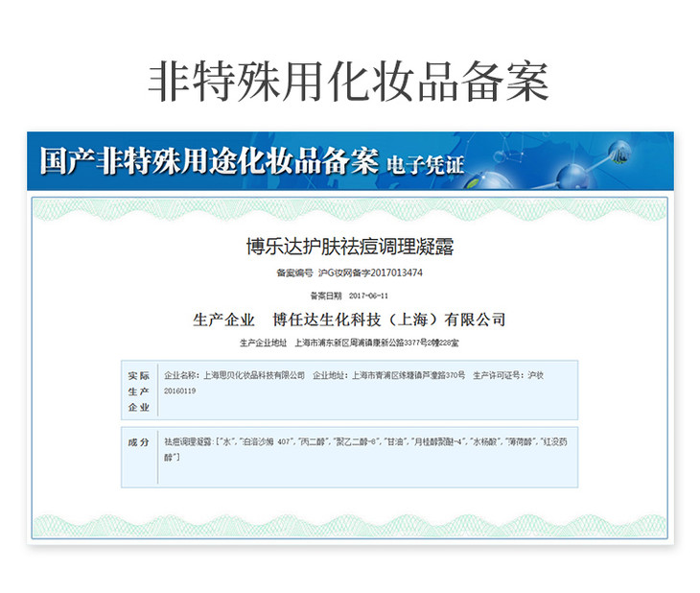Click ingredient '泊洛沙姆 407'
Image resolution: width=700 pixels, height=593 pixels.
tap(267, 441)
